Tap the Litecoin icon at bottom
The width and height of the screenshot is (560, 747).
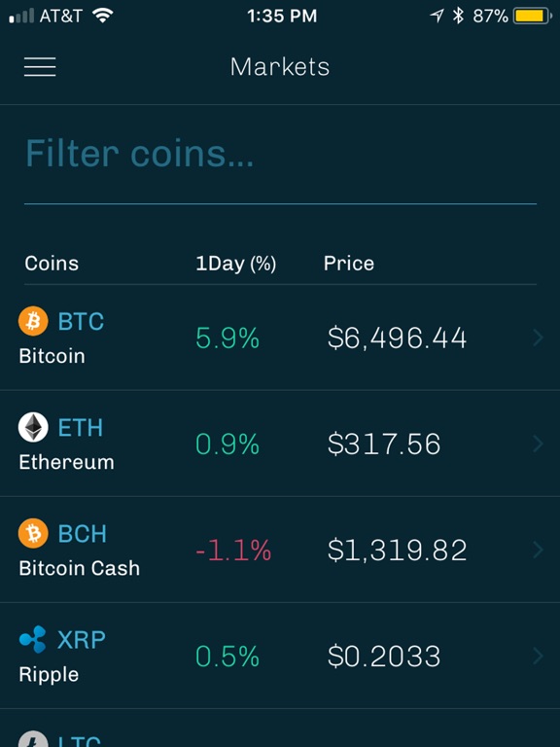tap(33, 739)
